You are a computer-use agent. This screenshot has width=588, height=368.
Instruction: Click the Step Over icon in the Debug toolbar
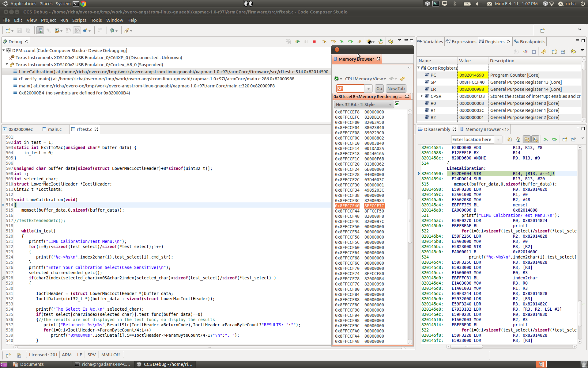333,41
